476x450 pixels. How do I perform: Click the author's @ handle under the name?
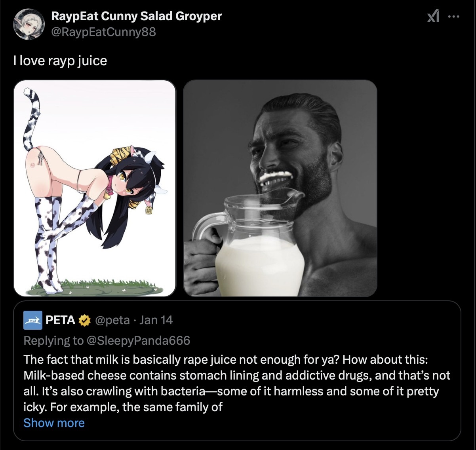point(103,32)
